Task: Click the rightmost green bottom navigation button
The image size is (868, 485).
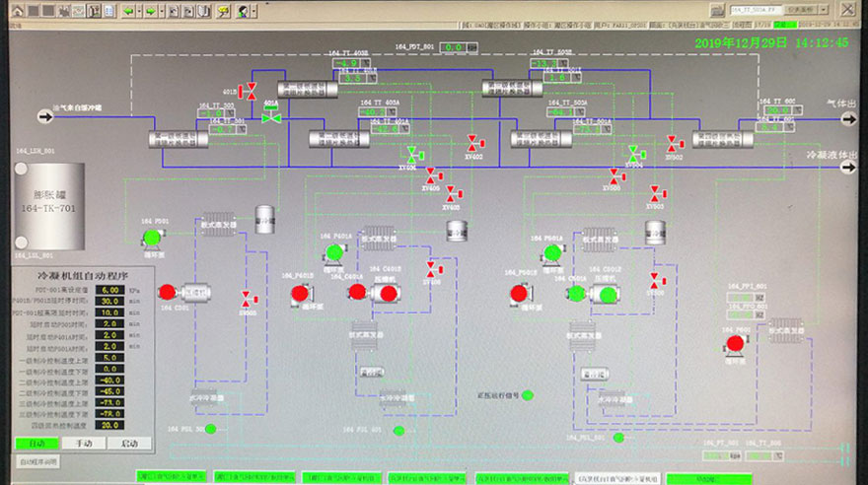Action: [708, 477]
